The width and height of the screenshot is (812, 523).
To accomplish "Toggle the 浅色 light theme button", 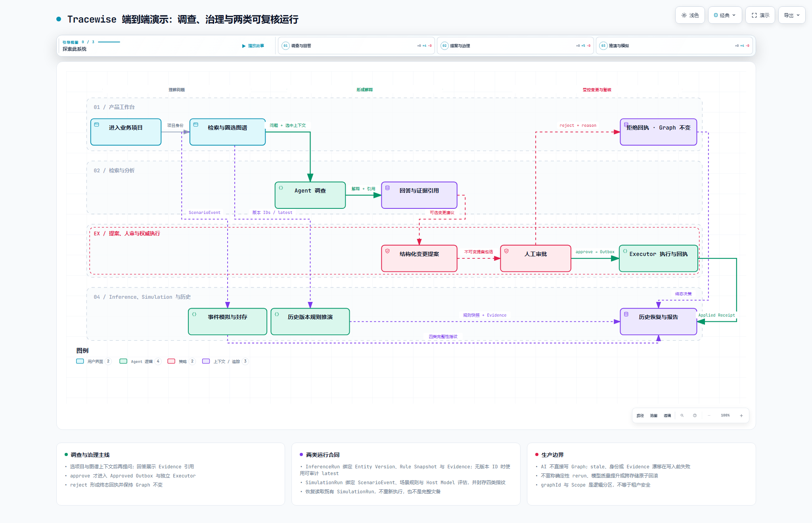I will [690, 15].
